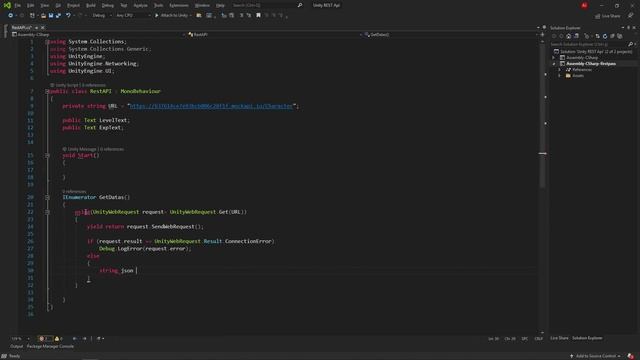The image size is (640, 360).
Task: Click the New Project toolbar icon
Action: point(32,16)
